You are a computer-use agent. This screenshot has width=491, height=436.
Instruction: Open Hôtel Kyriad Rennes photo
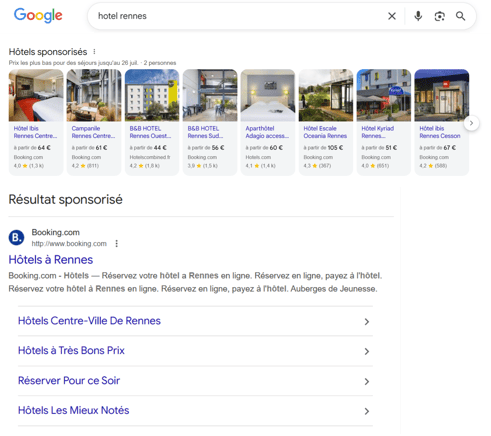(x=384, y=95)
